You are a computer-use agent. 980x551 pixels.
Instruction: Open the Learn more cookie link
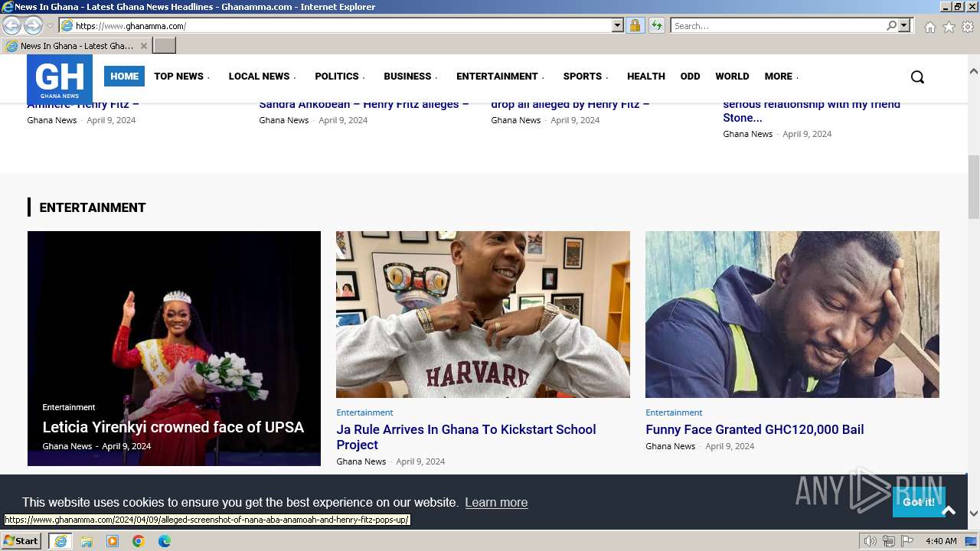click(x=496, y=503)
